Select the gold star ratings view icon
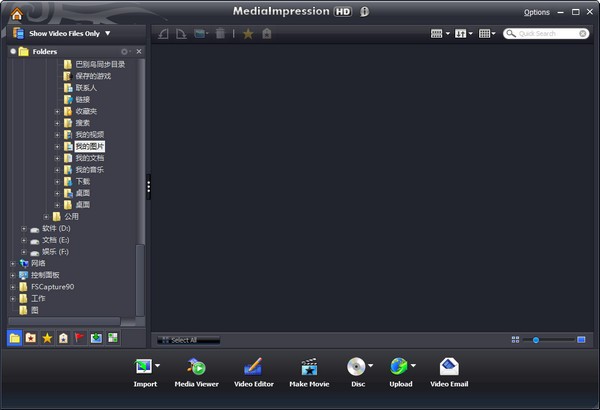This screenshot has height=410, width=600. click(47, 338)
